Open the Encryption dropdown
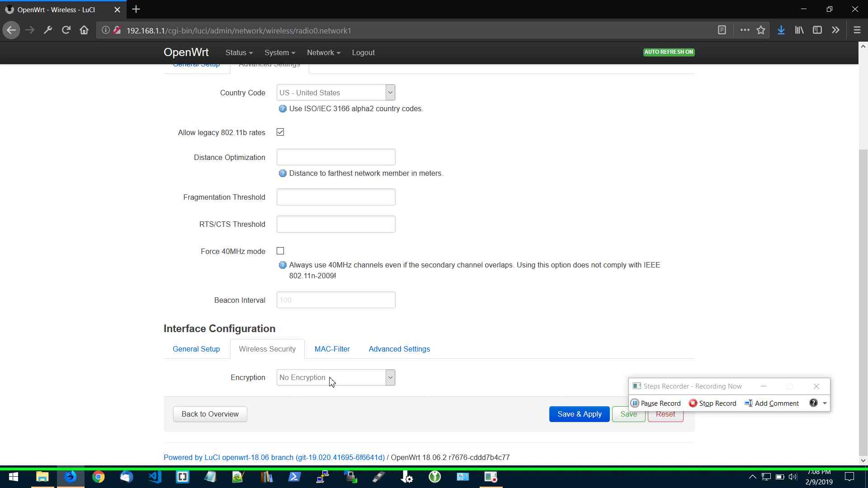The width and height of the screenshot is (868, 488). [x=336, y=378]
